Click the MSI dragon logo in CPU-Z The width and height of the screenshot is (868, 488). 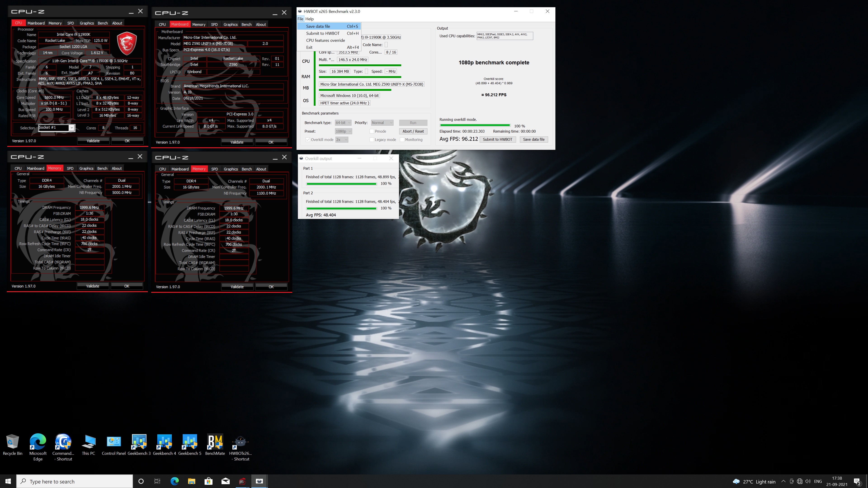point(127,44)
